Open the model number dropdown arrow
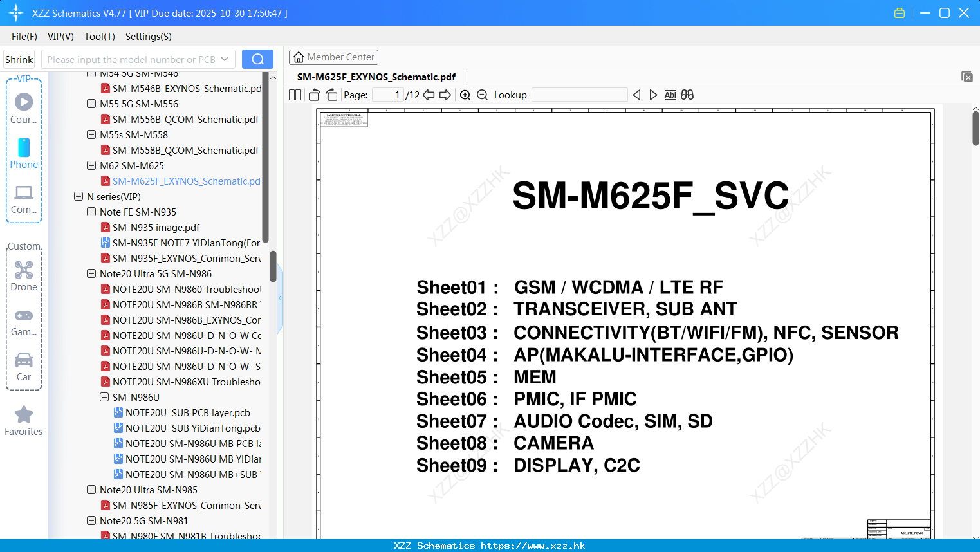Image resolution: width=980 pixels, height=552 pixels. tap(225, 59)
